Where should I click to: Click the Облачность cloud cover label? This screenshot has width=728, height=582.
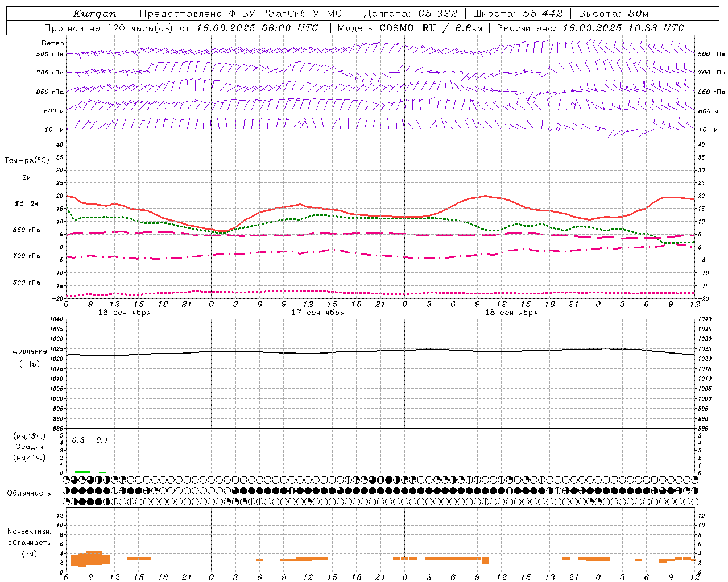point(29,493)
